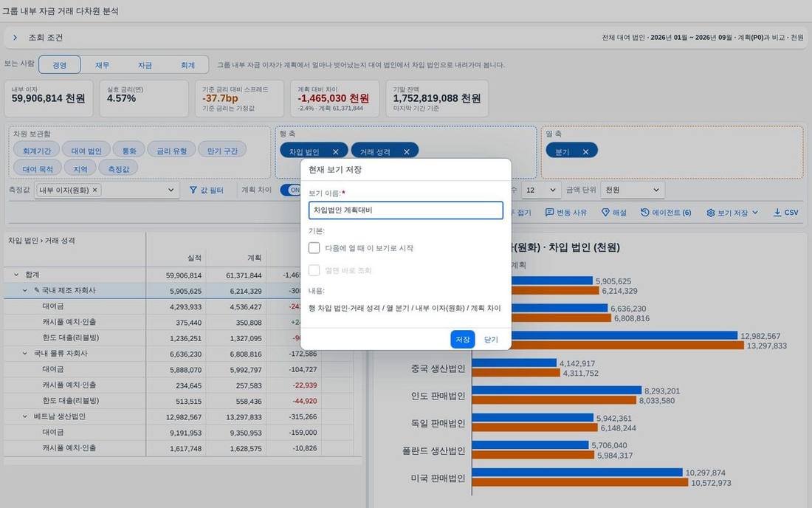
Task: Click the 중국 생산법인 chart label
Action: tap(438, 368)
